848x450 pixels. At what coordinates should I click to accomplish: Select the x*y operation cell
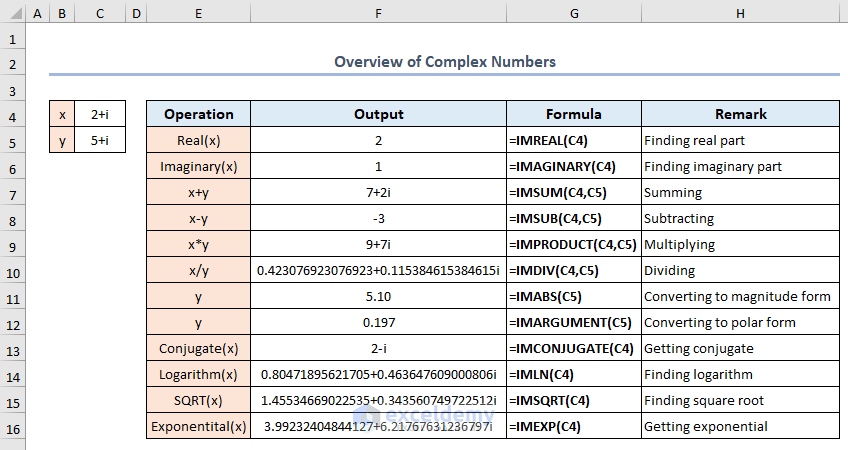click(x=198, y=244)
